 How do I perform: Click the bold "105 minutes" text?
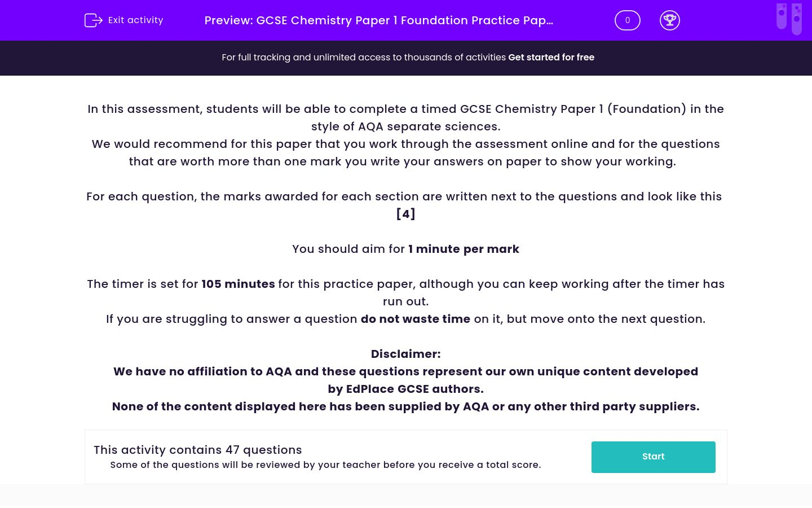[x=238, y=284]
